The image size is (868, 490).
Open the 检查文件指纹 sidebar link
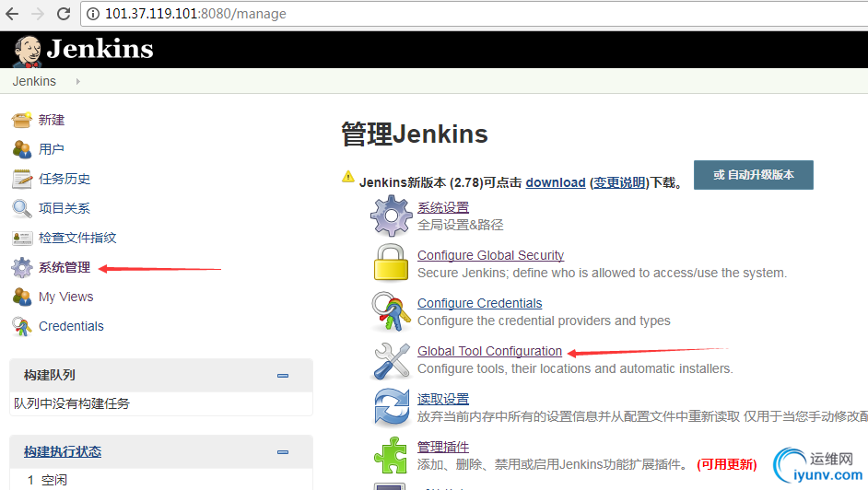click(x=77, y=238)
